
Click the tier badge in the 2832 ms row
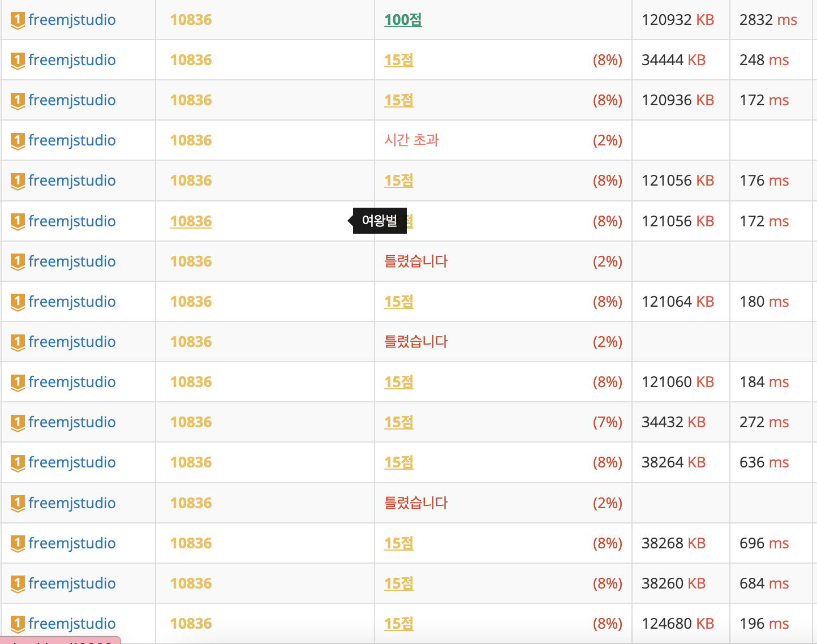point(18,20)
